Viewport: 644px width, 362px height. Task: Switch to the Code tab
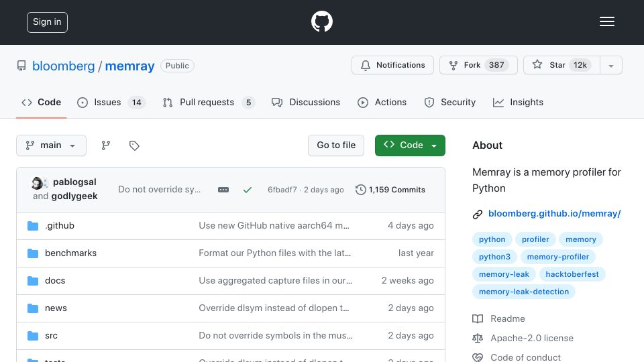(41, 102)
